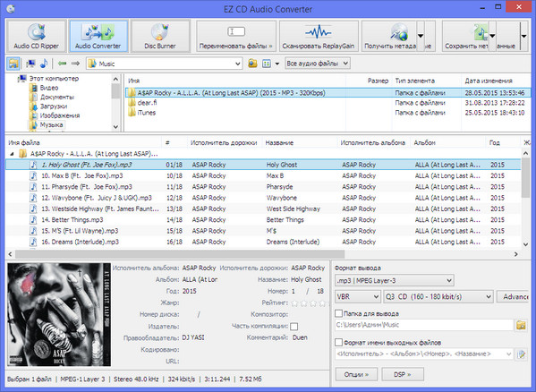Toggle the folder browser panel icon
The width and height of the screenshot is (536, 392).
point(13,64)
